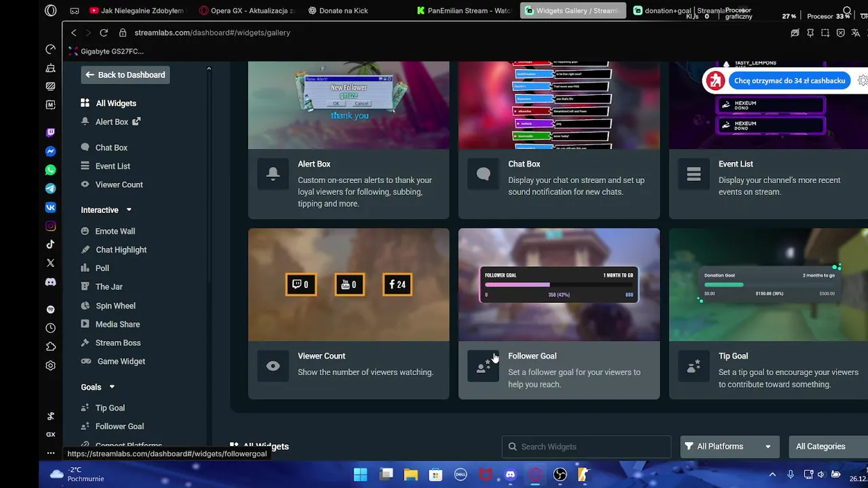868x488 pixels.
Task: Open X (Twitter) in the Opera GX sidebar
Action: (51, 263)
